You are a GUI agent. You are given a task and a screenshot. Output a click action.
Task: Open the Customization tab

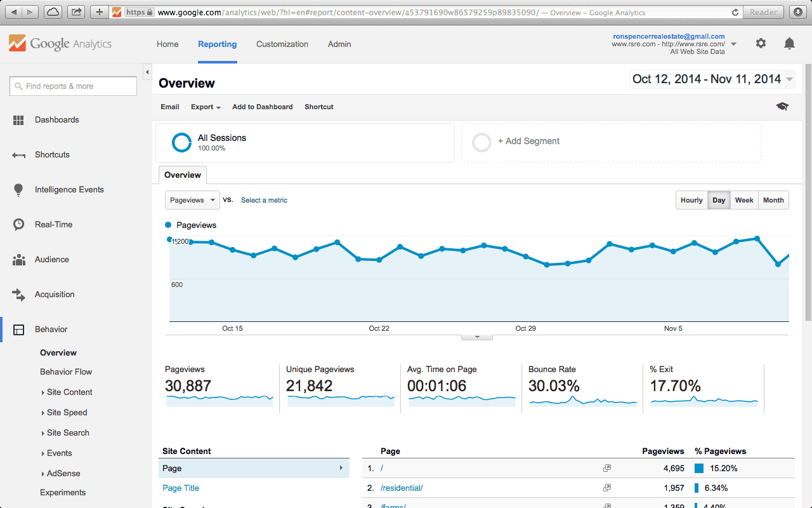(x=282, y=44)
